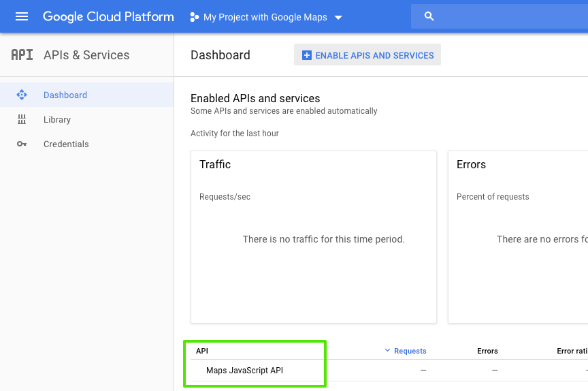588x391 pixels.
Task: Expand the project dropdown arrow
Action: click(x=338, y=17)
